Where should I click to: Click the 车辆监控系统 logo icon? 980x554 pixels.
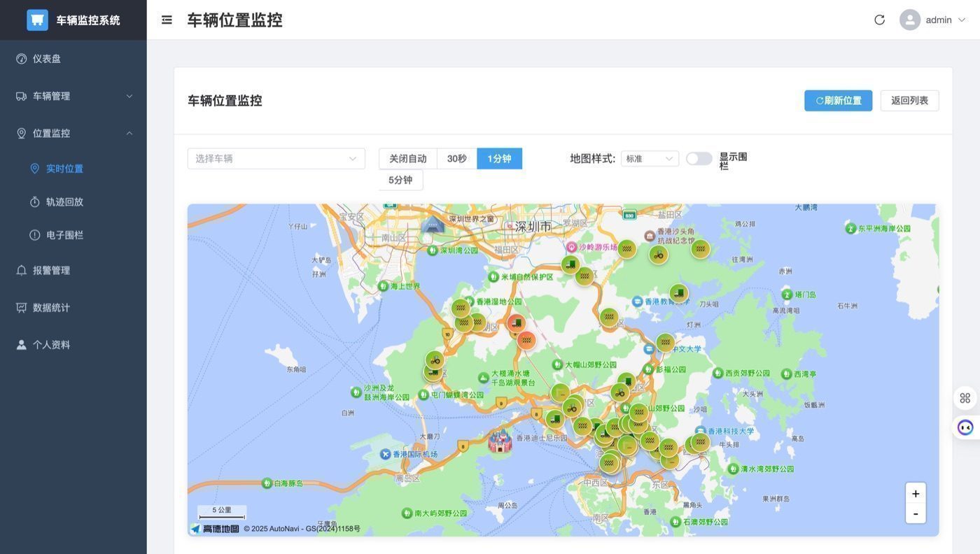(x=37, y=20)
